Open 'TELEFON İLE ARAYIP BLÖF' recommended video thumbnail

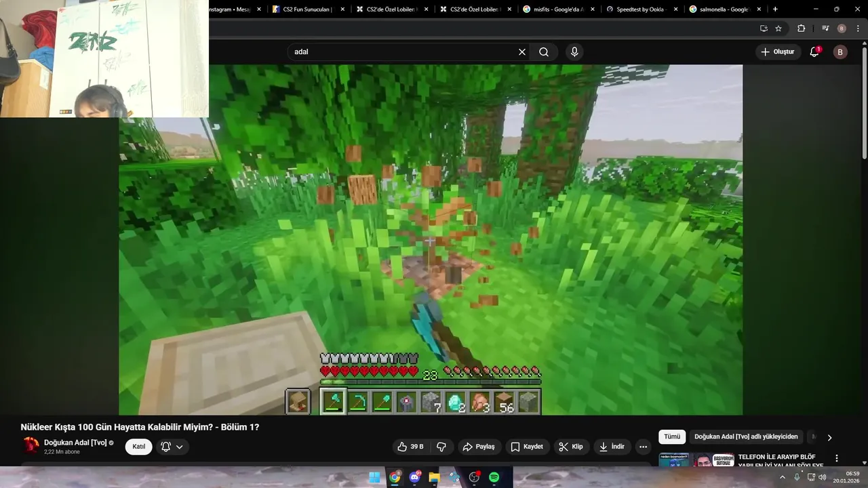coord(696,460)
